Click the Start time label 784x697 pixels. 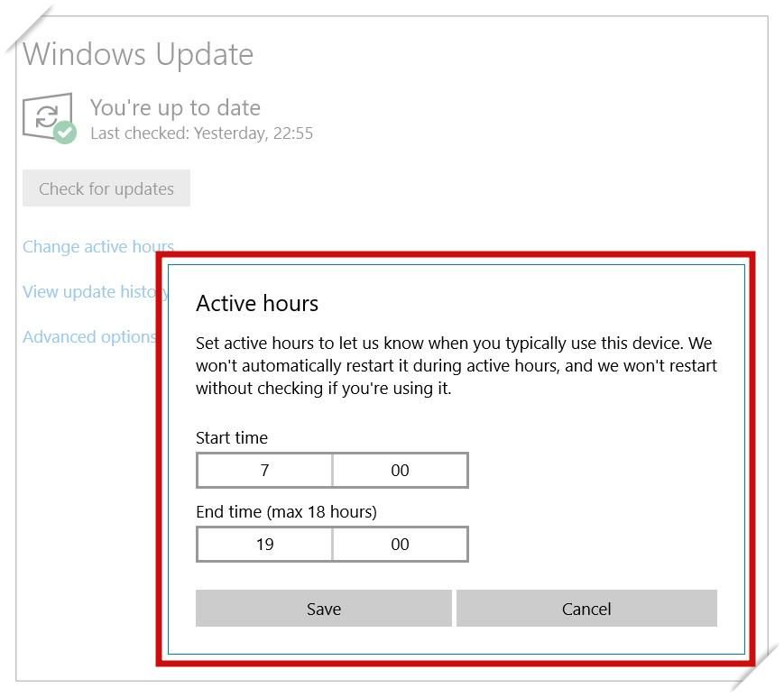pyautogui.click(x=232, y=437)
